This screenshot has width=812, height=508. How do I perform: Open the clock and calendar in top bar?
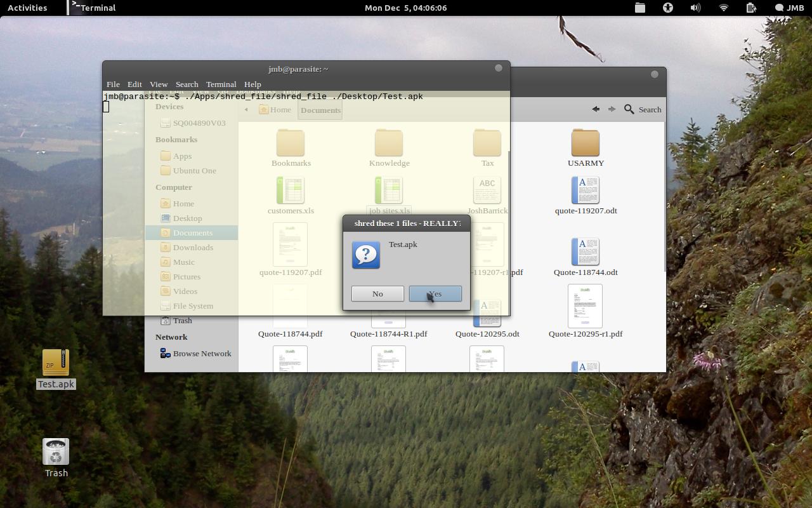coord(406,8)
